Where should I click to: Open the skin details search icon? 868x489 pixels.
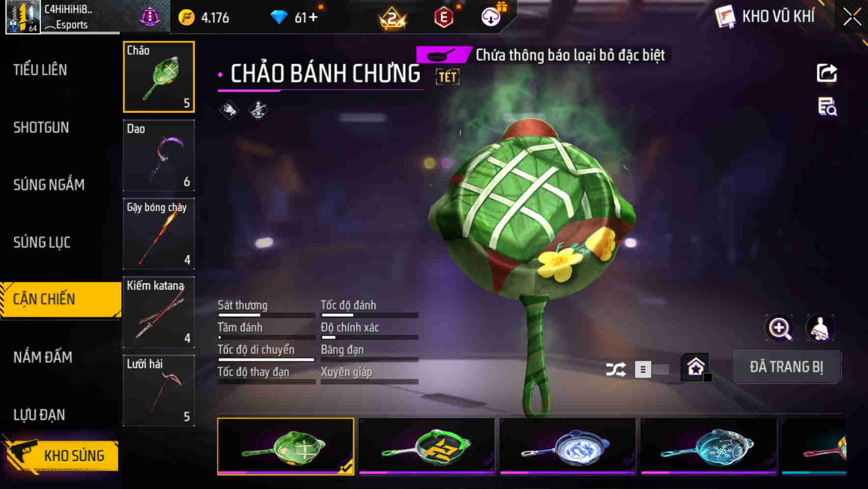(827, 107)
